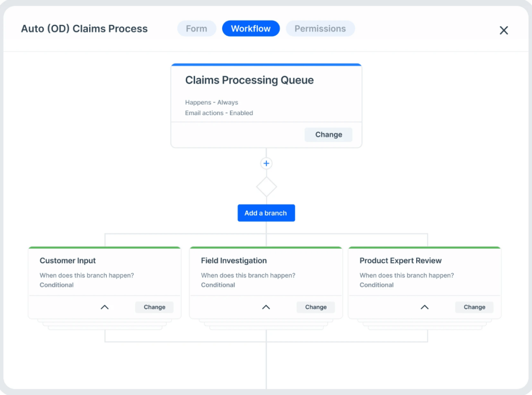This screenshot has width=532, height=395.
Task: Collapse the Customer Input branch card
Action: (105, 307)
